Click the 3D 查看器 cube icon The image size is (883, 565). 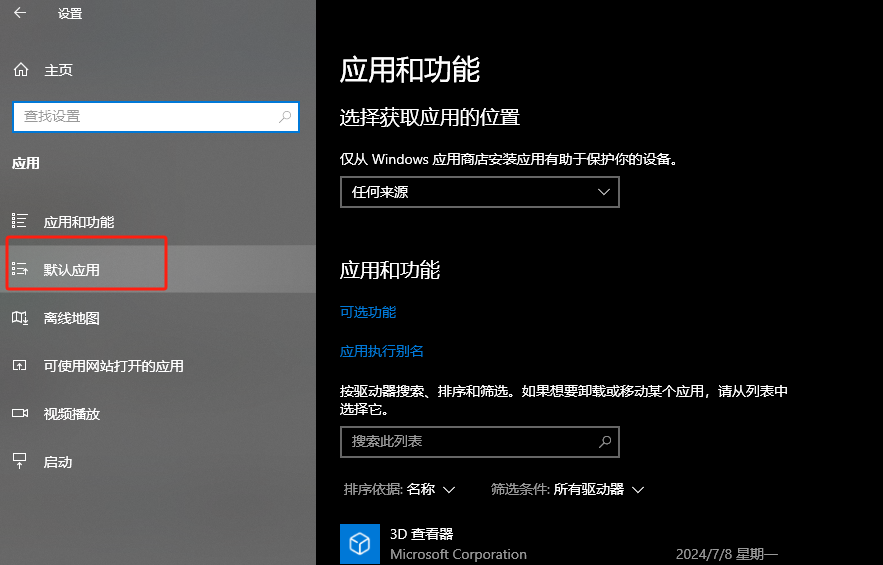tap(360, 543)
